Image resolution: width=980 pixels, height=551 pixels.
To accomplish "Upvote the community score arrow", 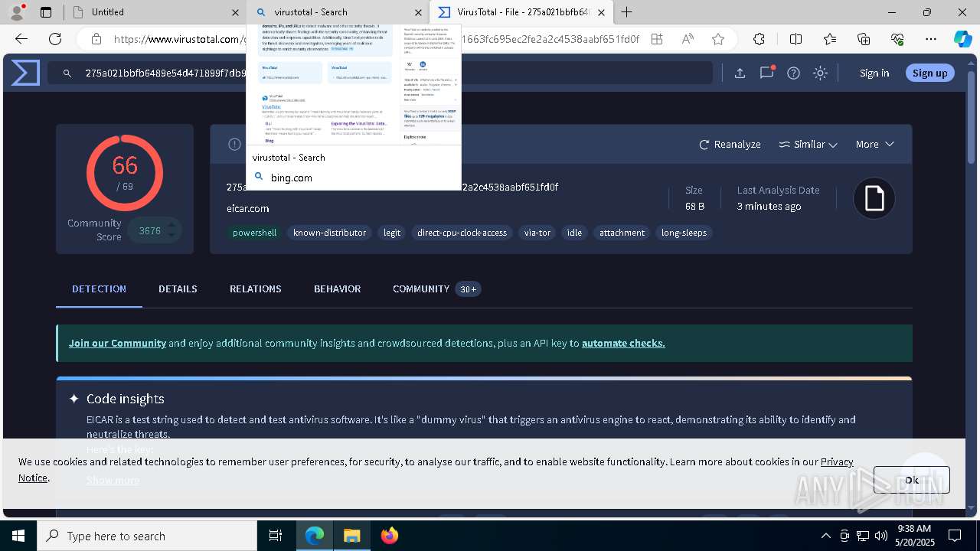I will (172, 223).
